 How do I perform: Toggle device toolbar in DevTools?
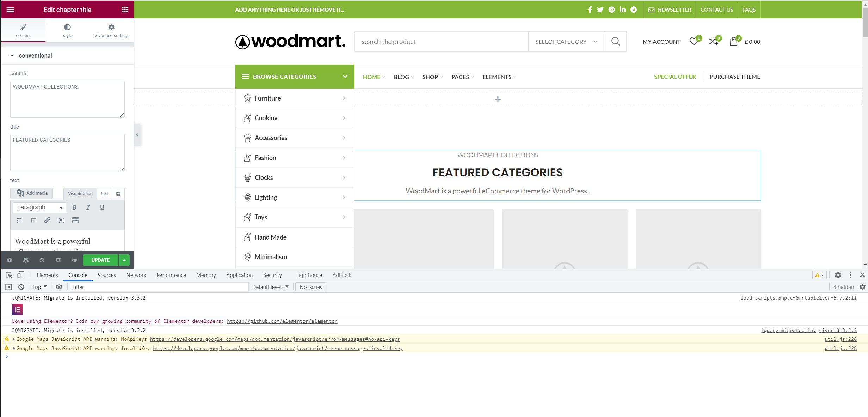tap(21, 275)
